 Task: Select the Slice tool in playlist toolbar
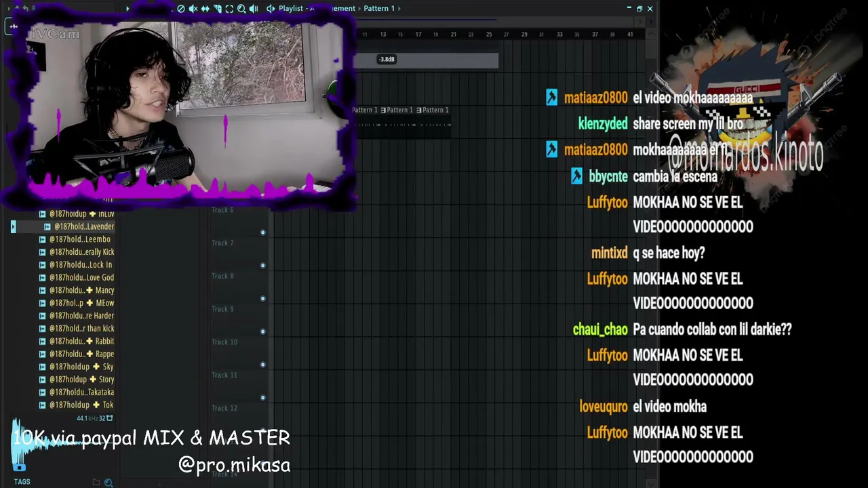click(x=218, y=8)
